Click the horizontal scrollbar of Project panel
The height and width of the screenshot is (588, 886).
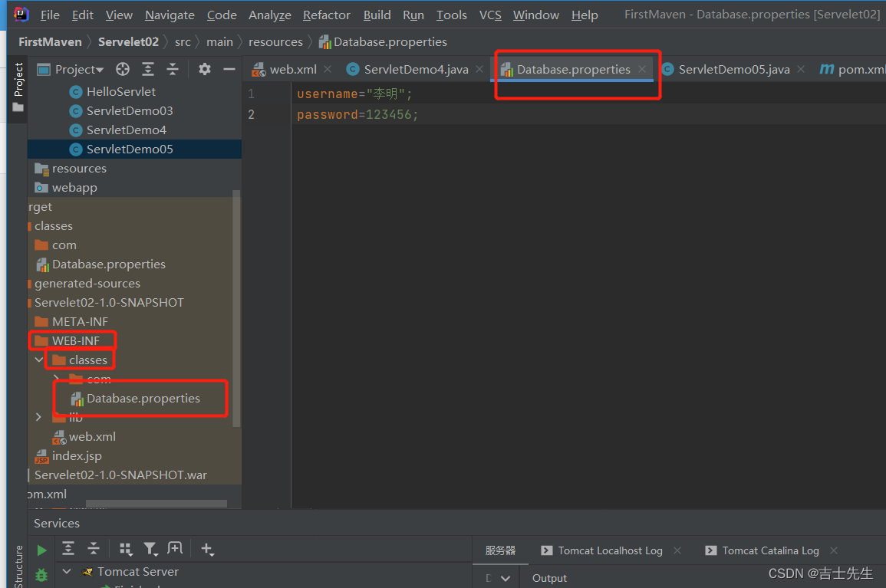pos(156,503)
